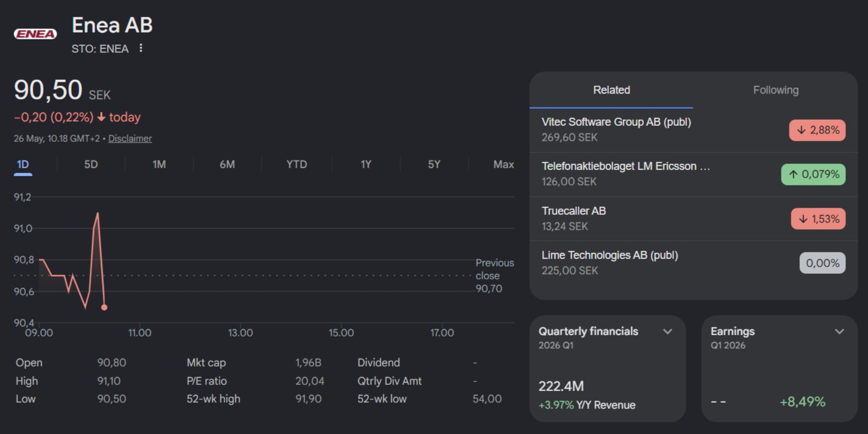This screenshot has height=434, width=868.
Task: Select the 5D chart range
Action: pyautogui.click(x=91, y=165)
